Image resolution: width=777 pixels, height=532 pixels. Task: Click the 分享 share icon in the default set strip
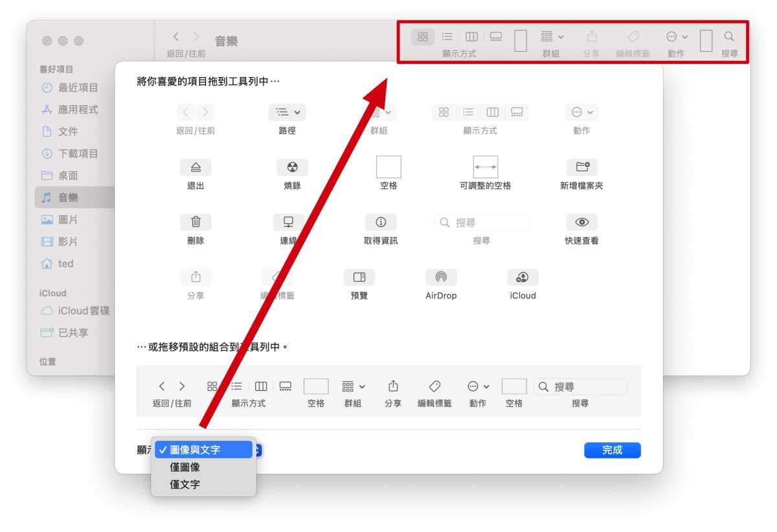click(393, 386)
